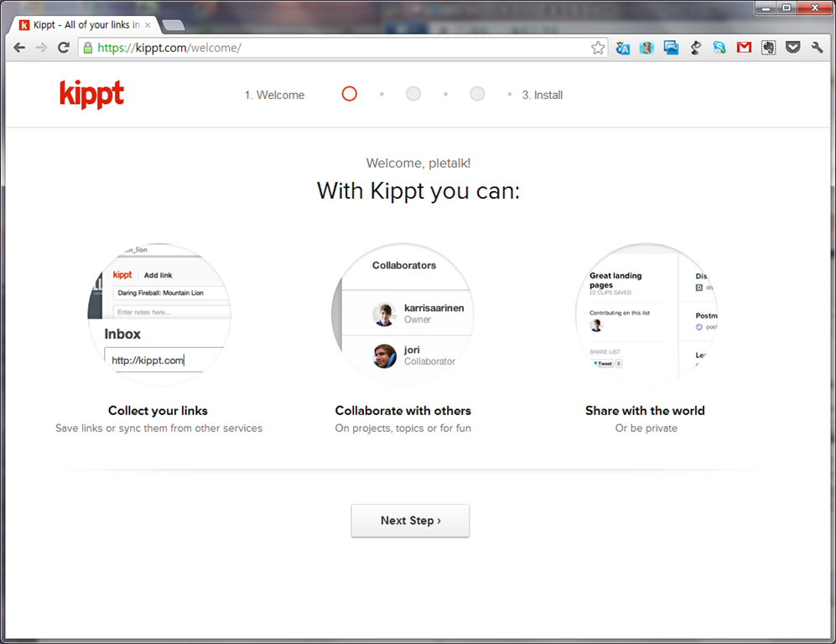Click the Gmail checker extension icon
Screen dimensions: 836x644
tap(744, 48)
